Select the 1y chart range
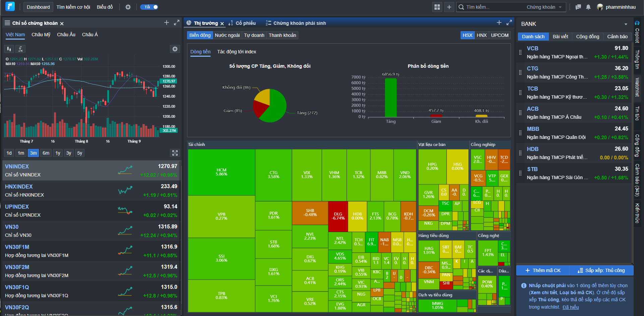This screenshot has height=316, width=644. click(58, 153)
